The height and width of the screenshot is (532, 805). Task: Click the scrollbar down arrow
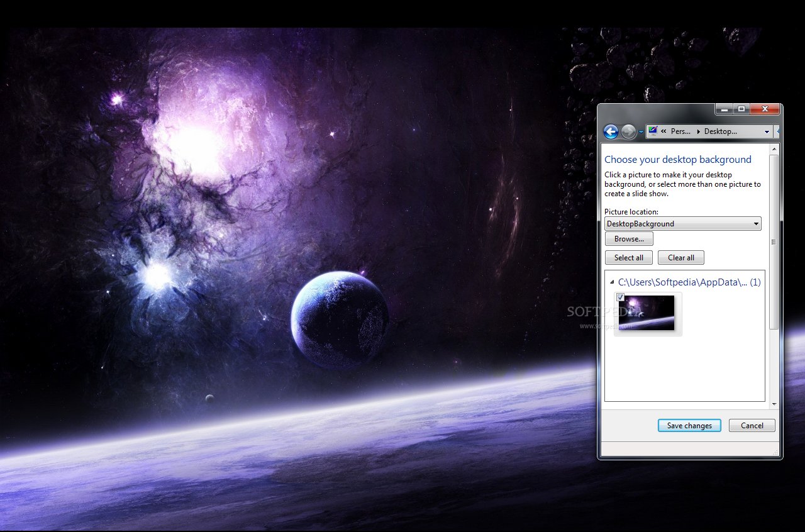point(774,404)
